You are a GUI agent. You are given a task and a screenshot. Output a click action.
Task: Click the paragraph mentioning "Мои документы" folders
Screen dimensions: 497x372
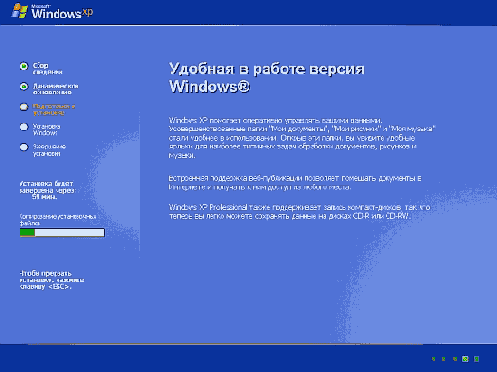tap(302, 138)
